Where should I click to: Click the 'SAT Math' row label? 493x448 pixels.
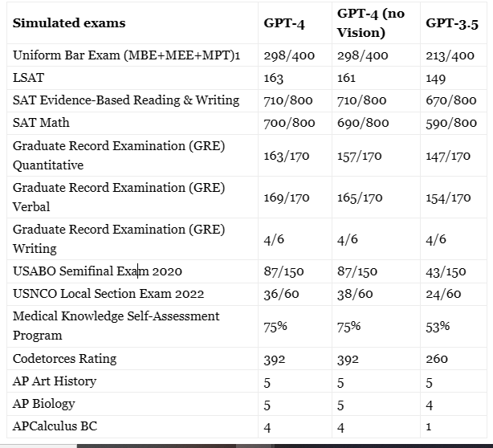tap(41, 122)
